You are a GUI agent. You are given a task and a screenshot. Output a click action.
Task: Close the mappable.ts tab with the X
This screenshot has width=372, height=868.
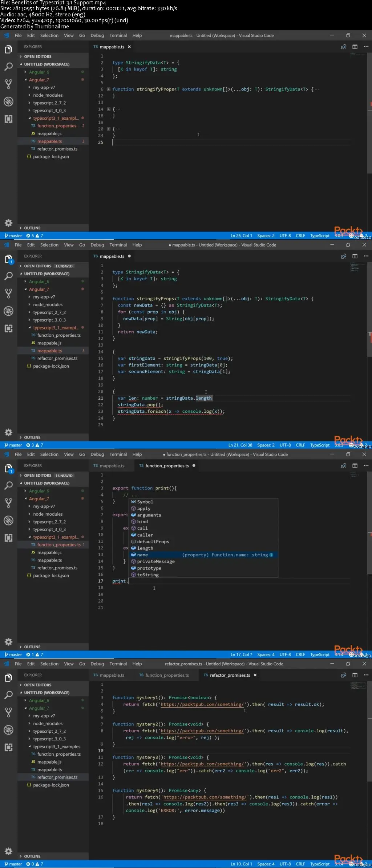click(129, 47)
